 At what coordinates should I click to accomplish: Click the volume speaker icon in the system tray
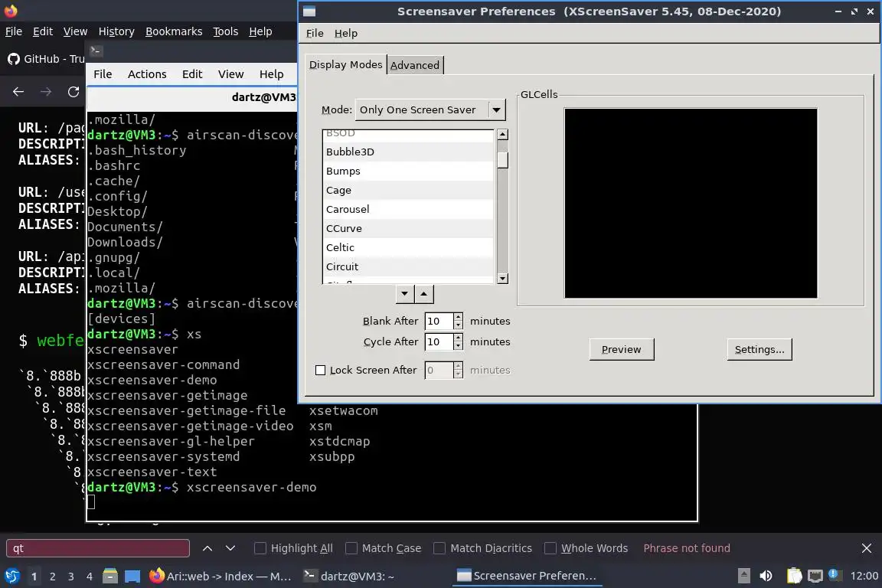tap(766, 576)
